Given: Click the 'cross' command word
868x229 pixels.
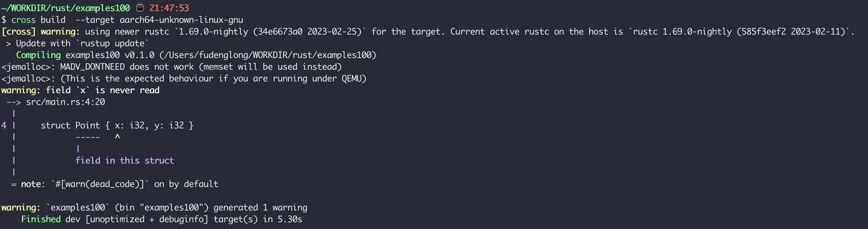Looking at the screenshot, I should [x=23, y=20].
